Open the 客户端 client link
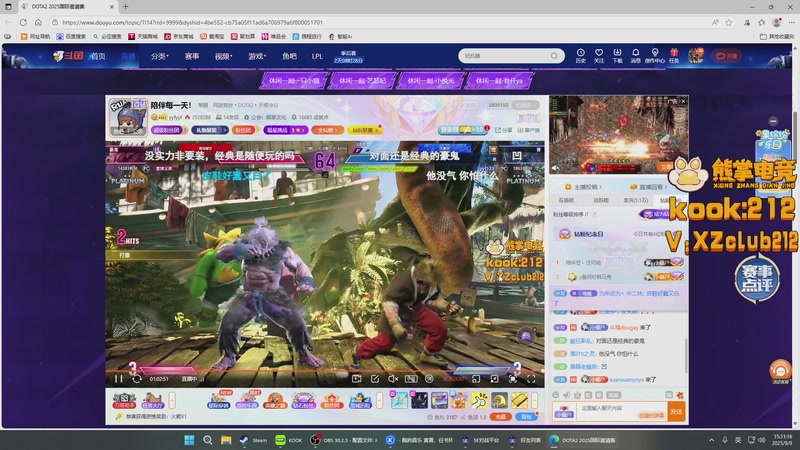This screenshot has width=800, height=450. (x=529, y=130)
